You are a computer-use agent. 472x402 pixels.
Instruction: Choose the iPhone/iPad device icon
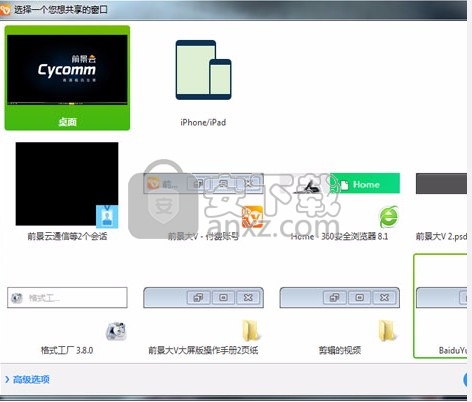click(203, 70)
